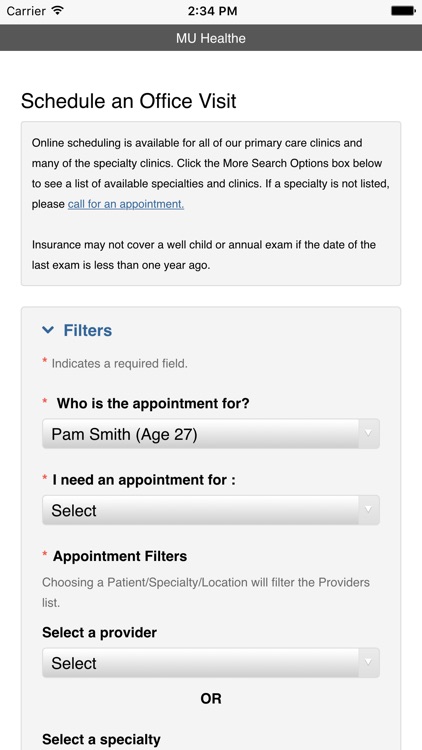
Task: Tap the Wi-Fi status icon
Action: [58, 11]
